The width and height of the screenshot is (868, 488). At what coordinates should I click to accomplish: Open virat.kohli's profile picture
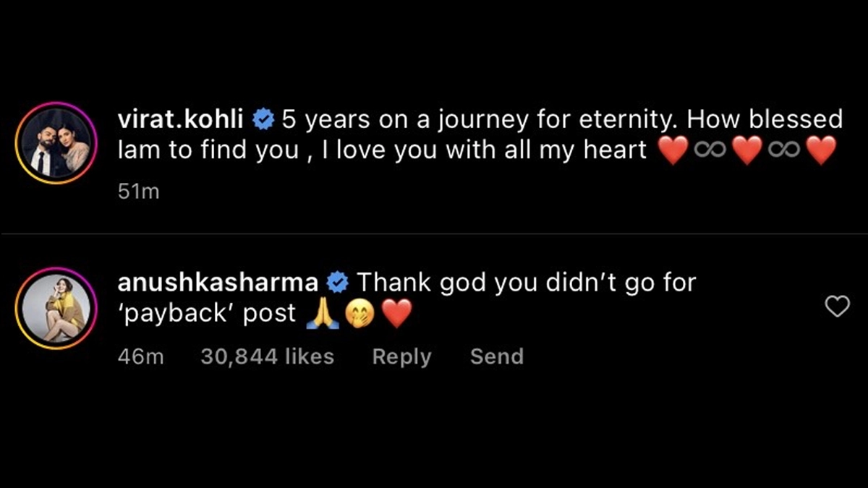tap(56, 143)
